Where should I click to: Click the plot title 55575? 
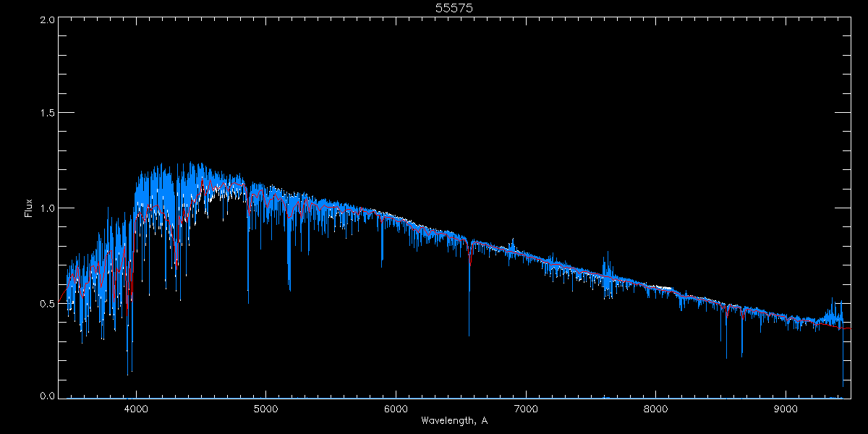pos(454,8)
